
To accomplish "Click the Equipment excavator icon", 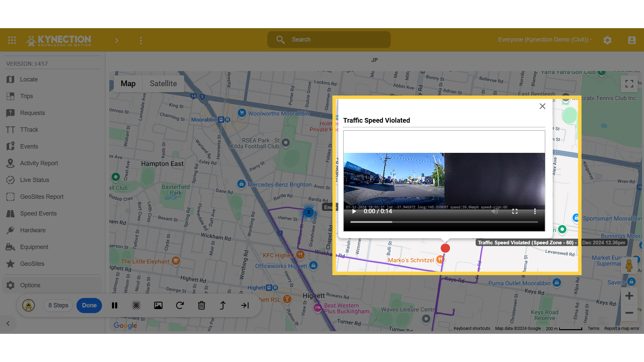I will pos(10,247).
